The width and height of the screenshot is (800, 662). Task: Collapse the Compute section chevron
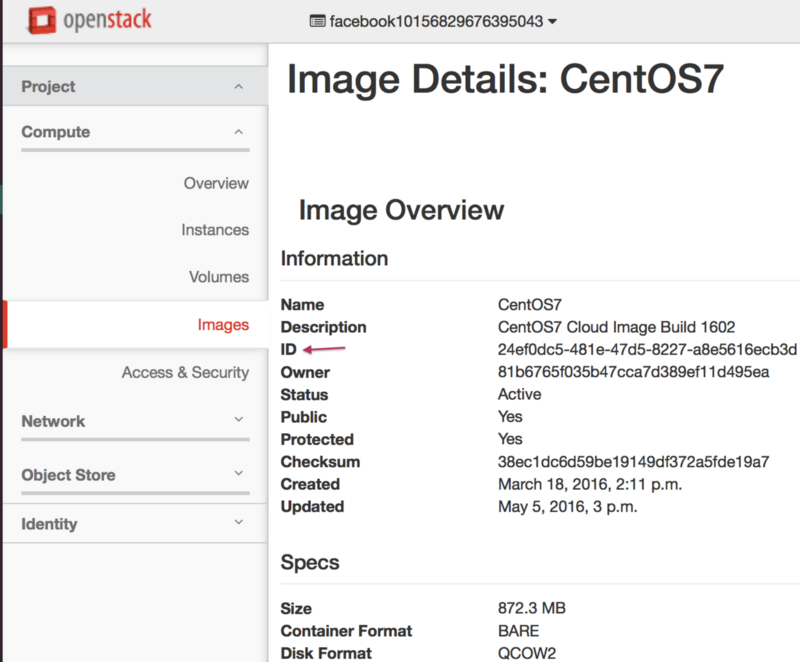click(x=238, y=132)
